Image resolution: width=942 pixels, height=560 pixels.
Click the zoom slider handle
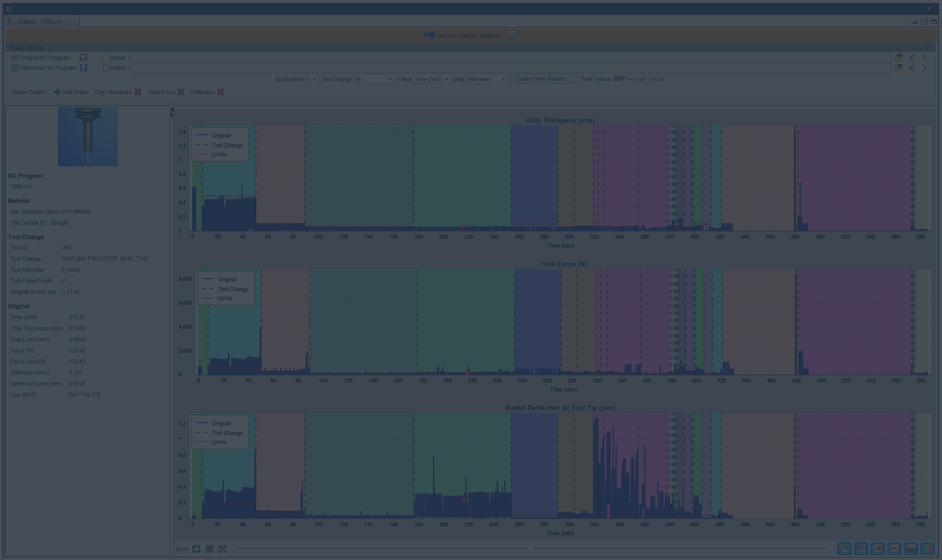[531, 549]
